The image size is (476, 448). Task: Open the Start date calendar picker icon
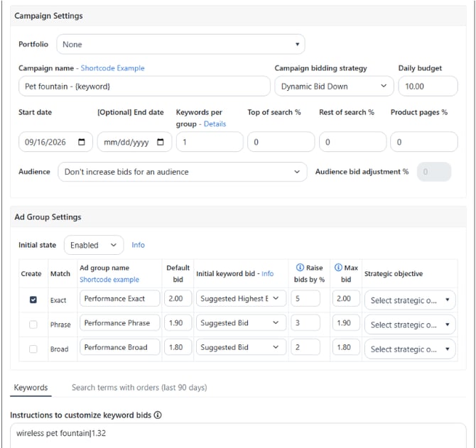point(82,142)
